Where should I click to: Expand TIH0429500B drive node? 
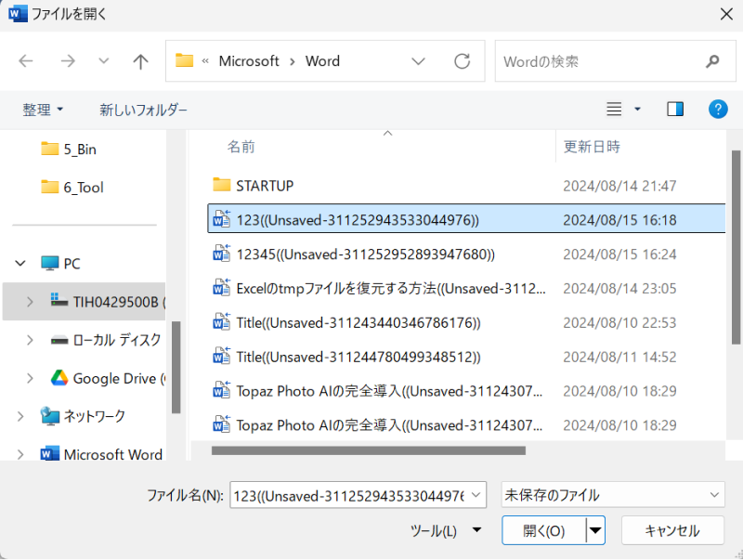(30, 302)
